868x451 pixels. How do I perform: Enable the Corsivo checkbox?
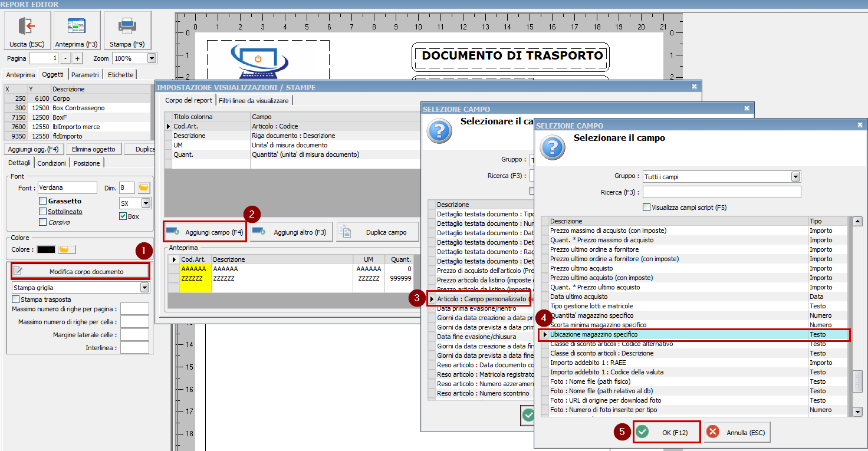coord(42,222)
